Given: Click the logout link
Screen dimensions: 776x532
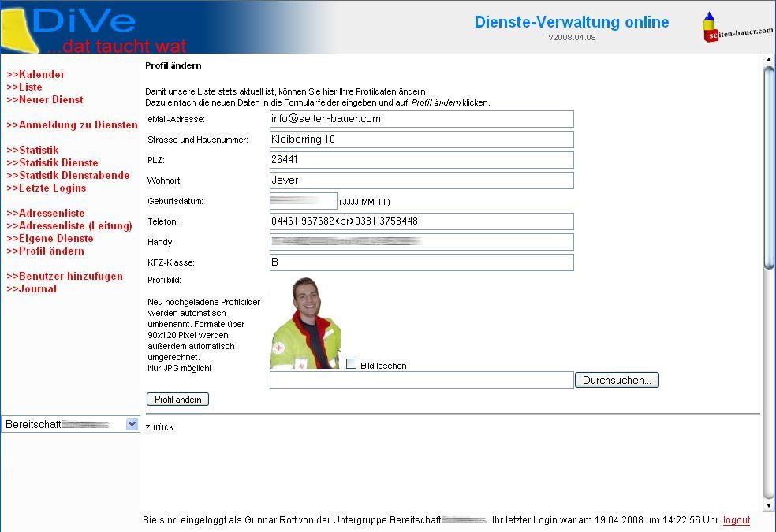Looking at the screenshot, I should click(x=737, y=520).
